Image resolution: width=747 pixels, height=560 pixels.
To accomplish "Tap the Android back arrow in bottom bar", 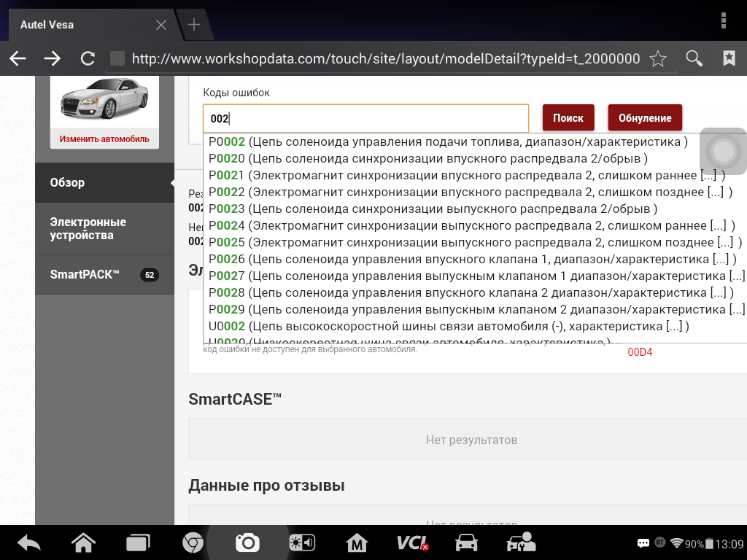I will 28,542.
